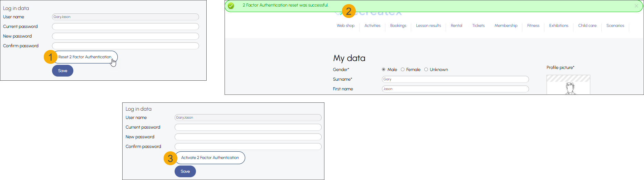Image resolution: width=644 pixels, height=180 pixels.
Task: Click the Surname field containing Gary
Action: click(x=455, y=79)
